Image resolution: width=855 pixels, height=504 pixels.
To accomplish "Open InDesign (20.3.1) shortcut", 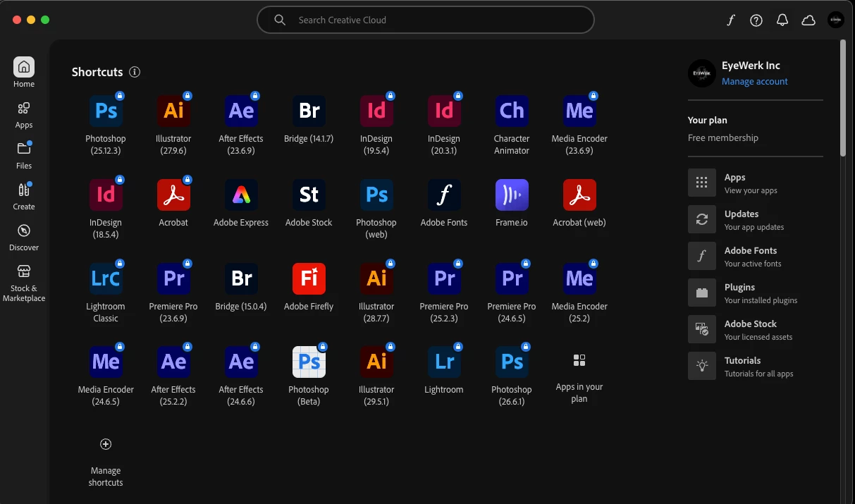I will coord(444,111).
